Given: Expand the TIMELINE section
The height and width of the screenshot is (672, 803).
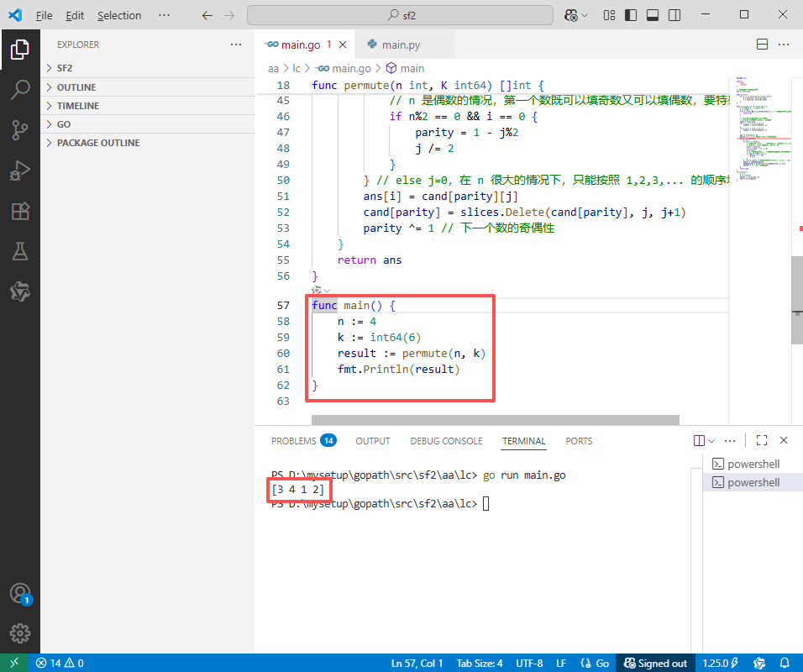Looking at the screenshot, I should (x=148, y=106).
